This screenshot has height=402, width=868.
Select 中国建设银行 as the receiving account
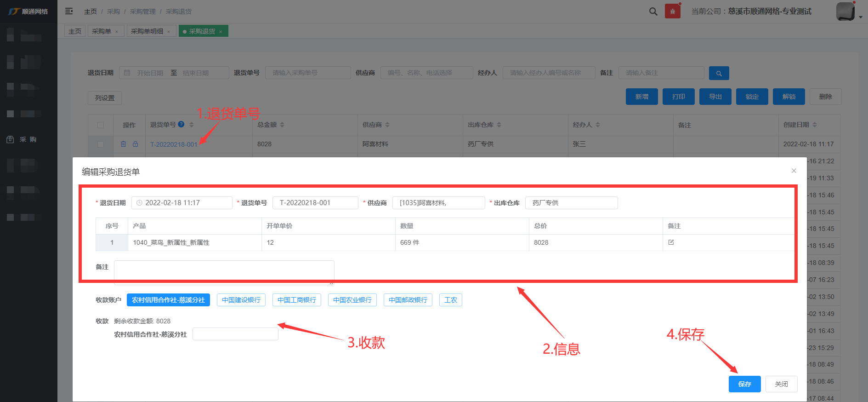(x=241, y=300)
